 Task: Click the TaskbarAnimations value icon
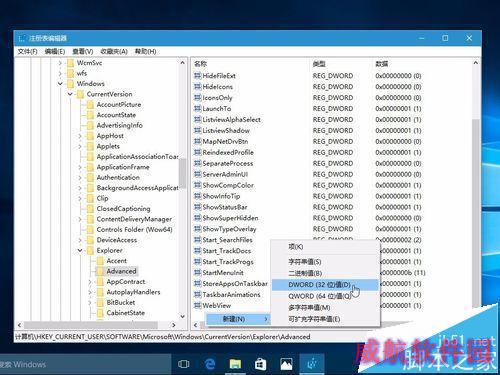pyautogui.click(x=198, y=295)
